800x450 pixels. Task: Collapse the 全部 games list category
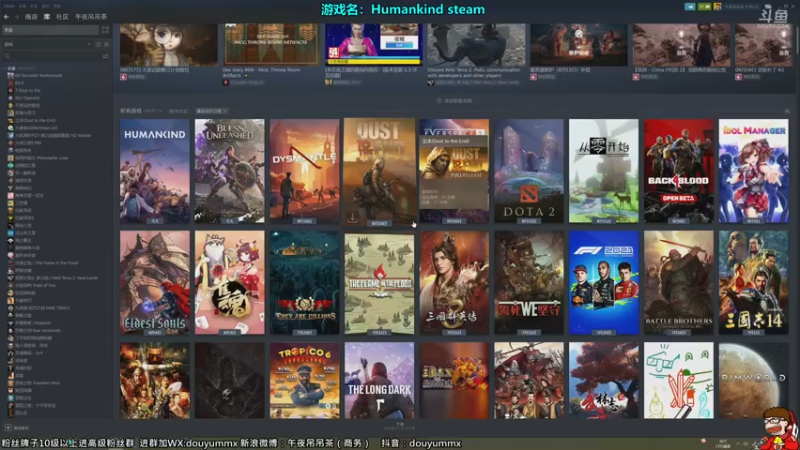5,68
